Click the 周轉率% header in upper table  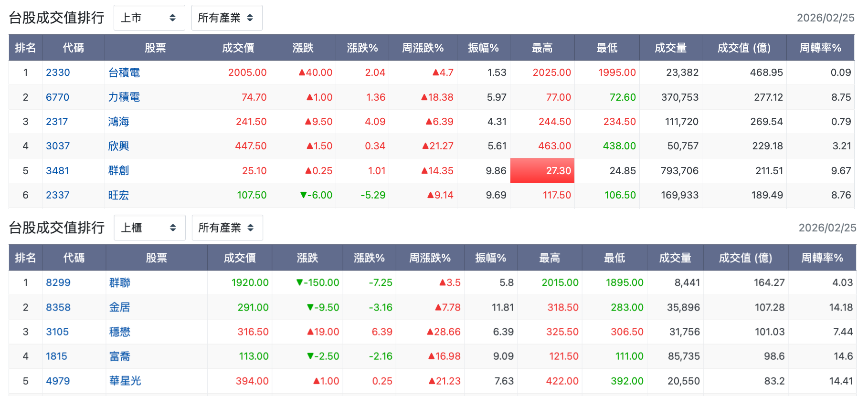click(x=820, y=48)
